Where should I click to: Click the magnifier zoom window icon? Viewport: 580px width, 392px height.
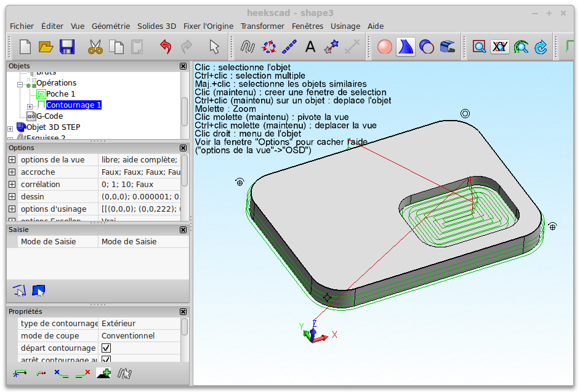click(479, 47)
